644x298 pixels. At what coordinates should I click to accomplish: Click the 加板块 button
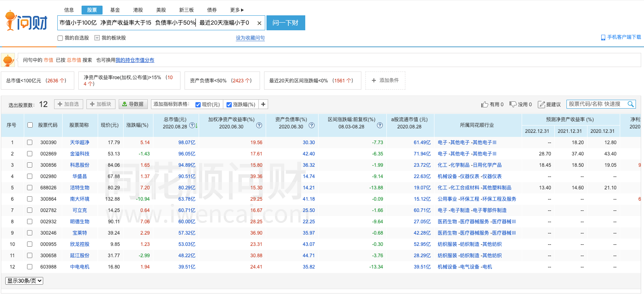[101, 104]
